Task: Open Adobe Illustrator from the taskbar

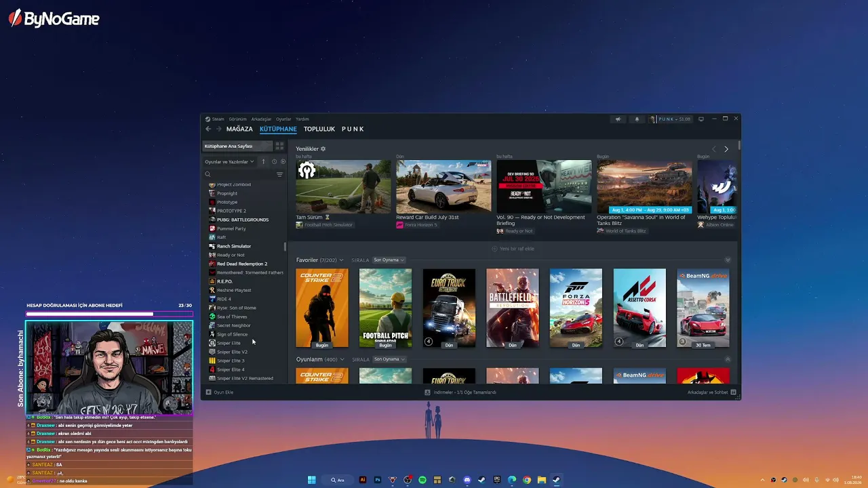Action: (x=363, y=480)
